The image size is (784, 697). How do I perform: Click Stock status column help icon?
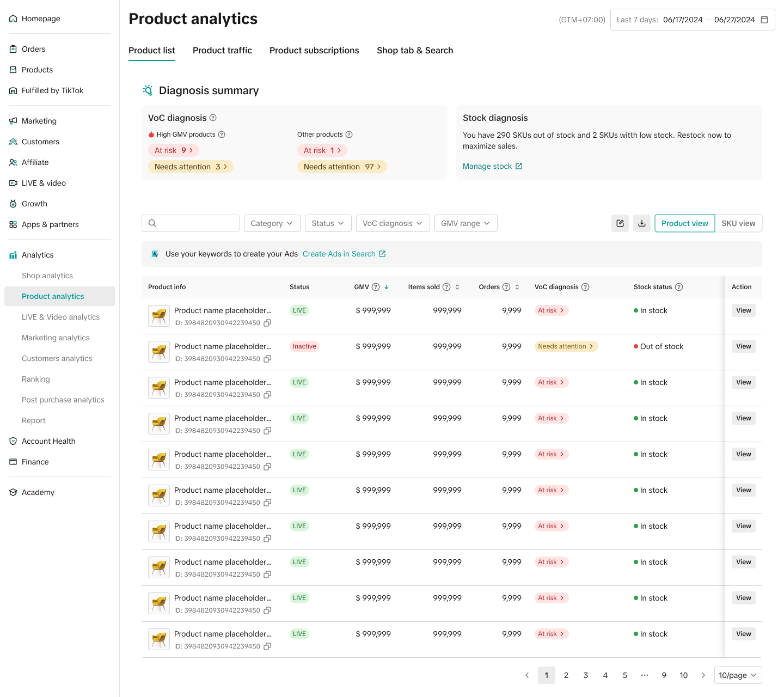[x=679, y=287]
